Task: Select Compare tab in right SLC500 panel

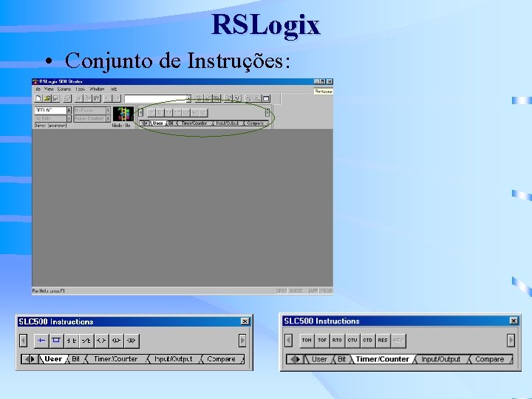Action: point(490,359)
